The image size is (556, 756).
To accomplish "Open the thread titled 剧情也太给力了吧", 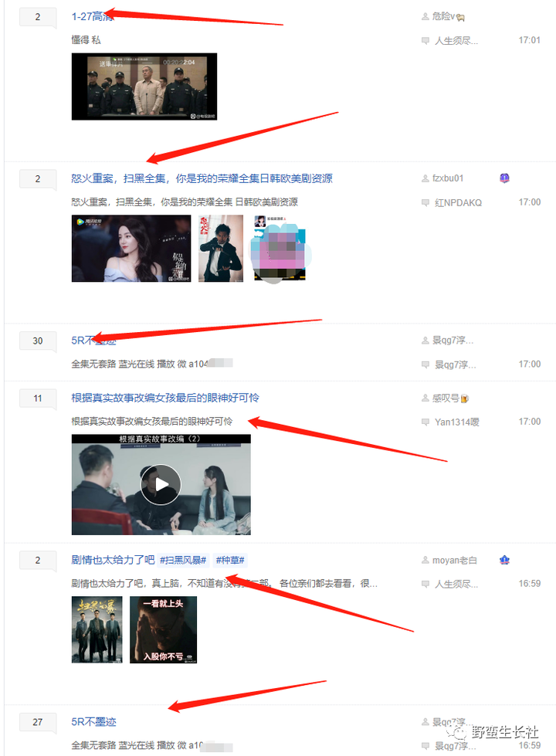I will [x=113, y=560].
